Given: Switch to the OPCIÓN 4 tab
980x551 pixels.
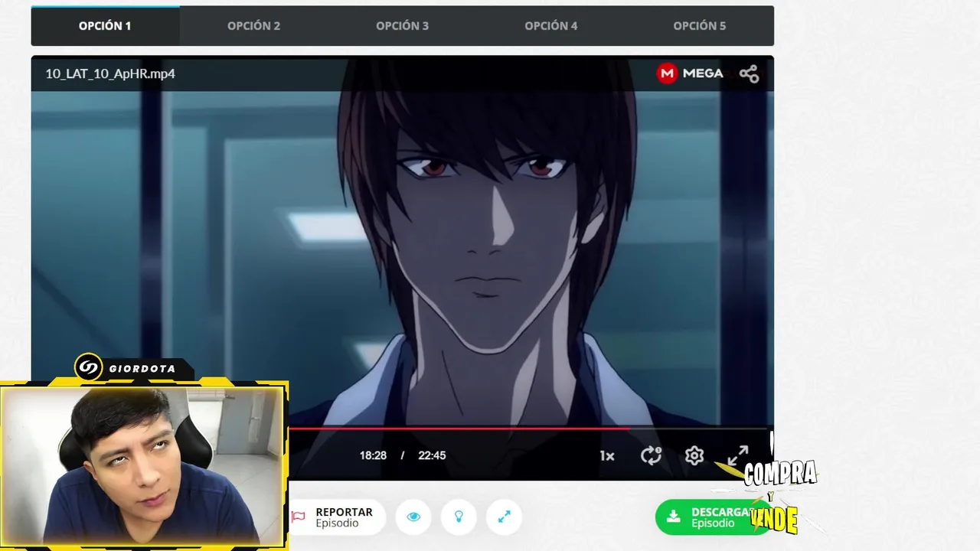Looking at the screenshot, I should (550, 26).
